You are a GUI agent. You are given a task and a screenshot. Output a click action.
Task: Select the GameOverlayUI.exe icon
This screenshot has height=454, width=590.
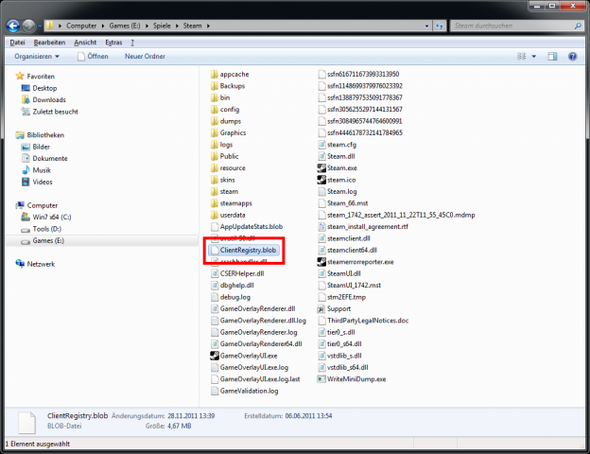[x=214, y=355]
